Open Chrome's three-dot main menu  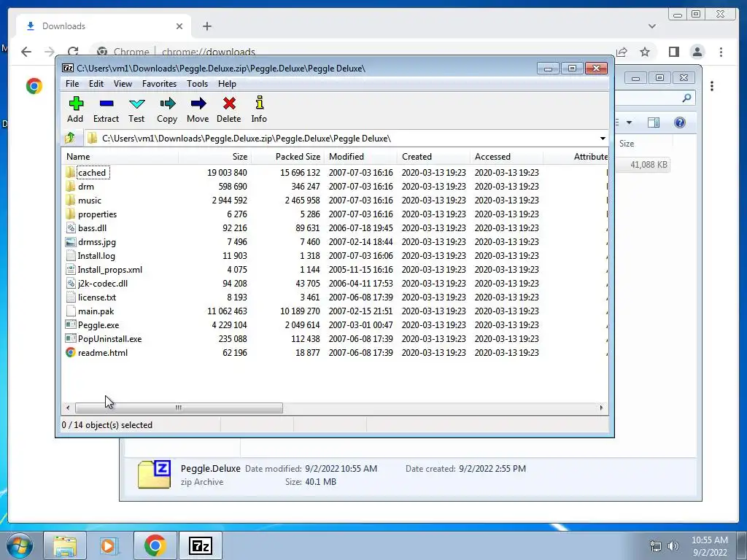tap(721, 52)
